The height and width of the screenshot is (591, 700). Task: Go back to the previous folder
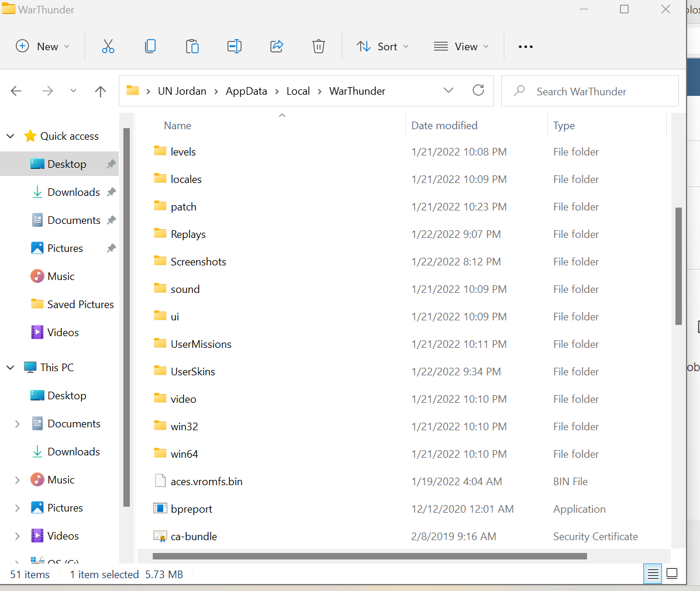coord(16,91)
